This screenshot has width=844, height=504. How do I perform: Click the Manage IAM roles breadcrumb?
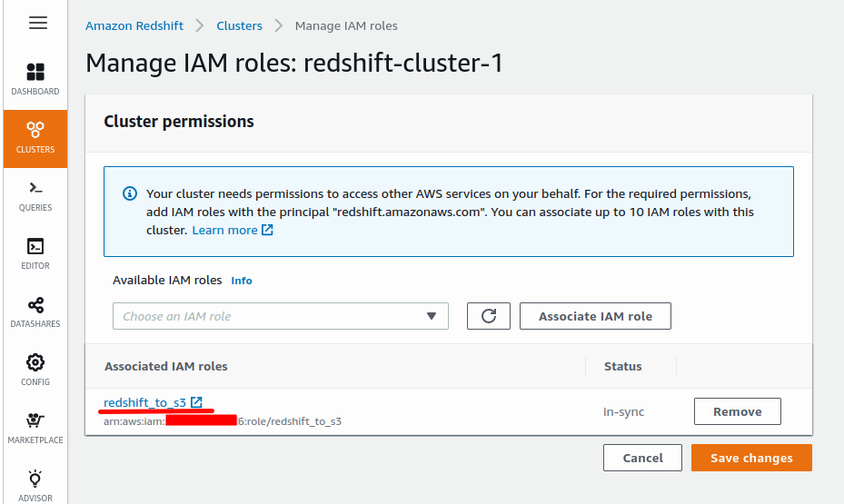pos(346,25)
